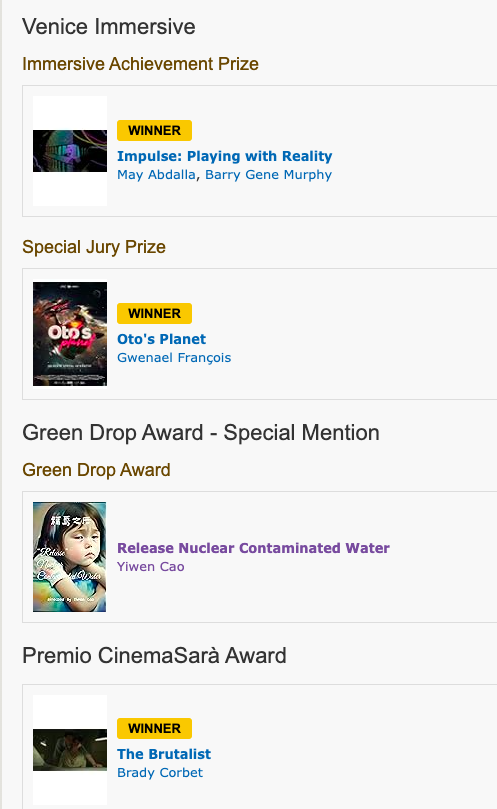497x809 pixels.
Task: Click the WINNER badge above Oto's Planet
Action: point(154,313)
